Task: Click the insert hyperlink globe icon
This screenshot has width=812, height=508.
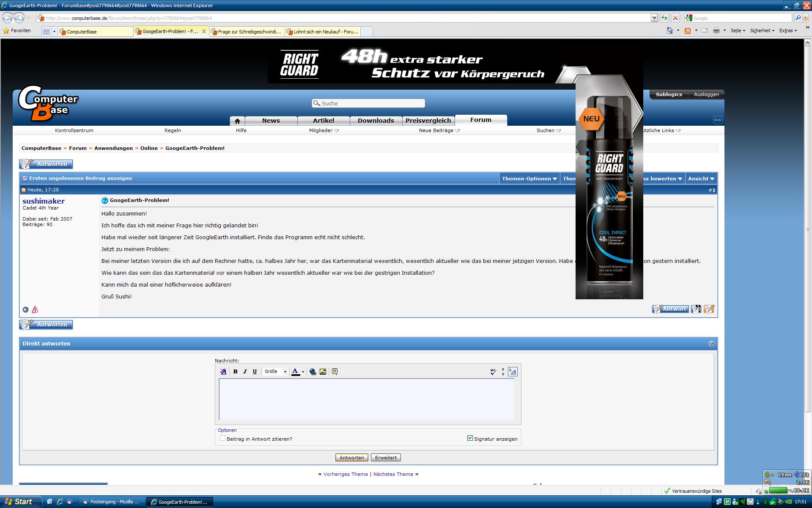Action: pos(313,372)
